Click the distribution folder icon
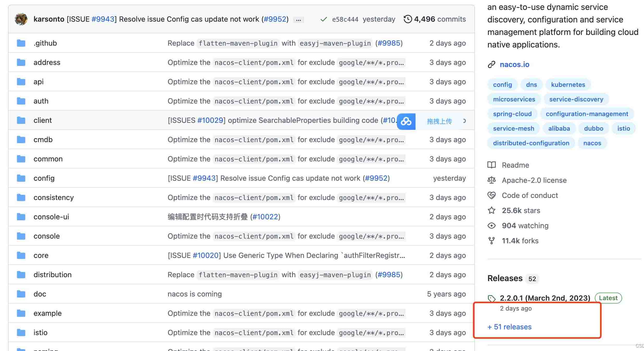644x351 pixels. (x=21, y=275)
